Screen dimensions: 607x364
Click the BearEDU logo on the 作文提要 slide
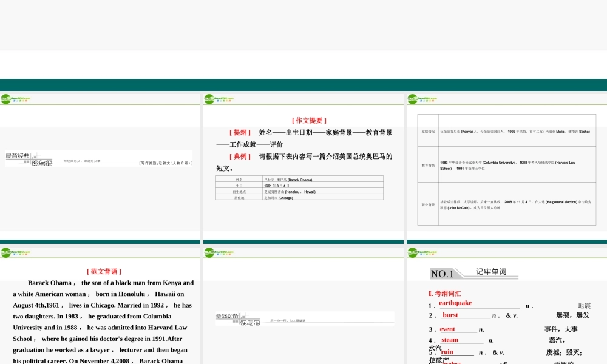(x=219, y=99)
